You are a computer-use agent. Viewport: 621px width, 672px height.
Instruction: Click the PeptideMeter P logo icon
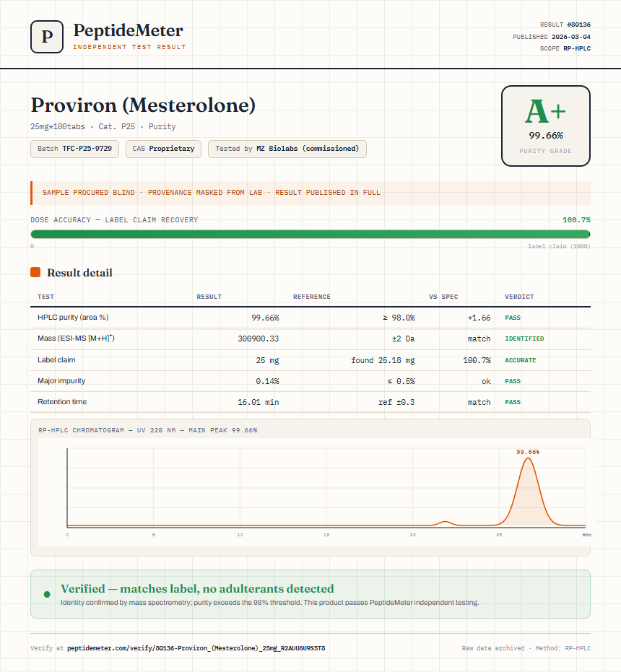[x=47, y=37]
